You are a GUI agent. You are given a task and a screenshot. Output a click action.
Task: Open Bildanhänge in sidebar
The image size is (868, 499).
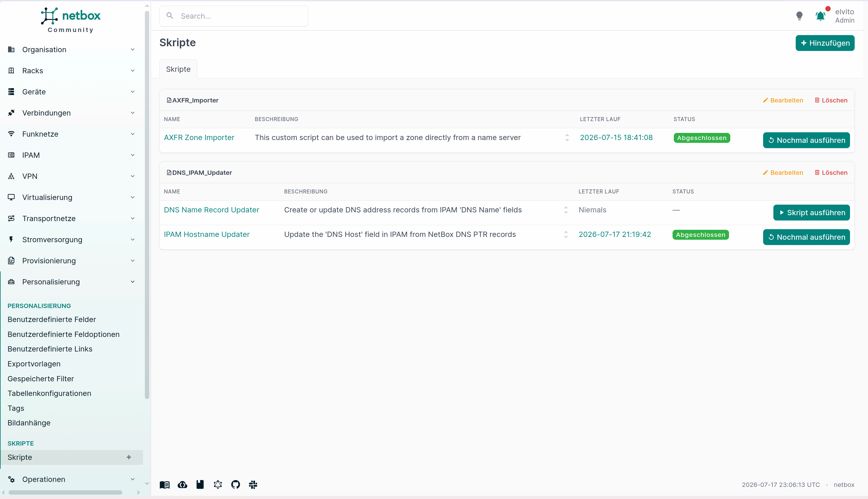(29, 423)
